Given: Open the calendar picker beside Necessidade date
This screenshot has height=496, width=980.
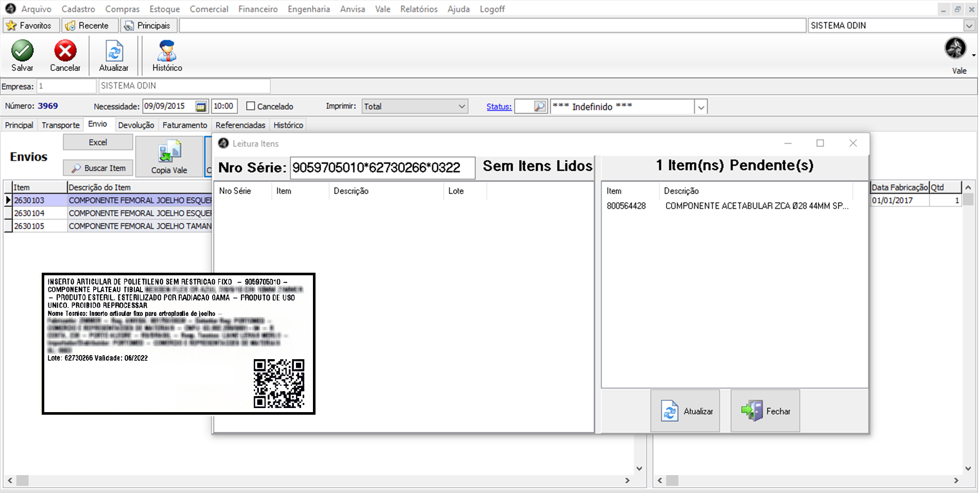Looking at the screenshot, I should point(201,107).
